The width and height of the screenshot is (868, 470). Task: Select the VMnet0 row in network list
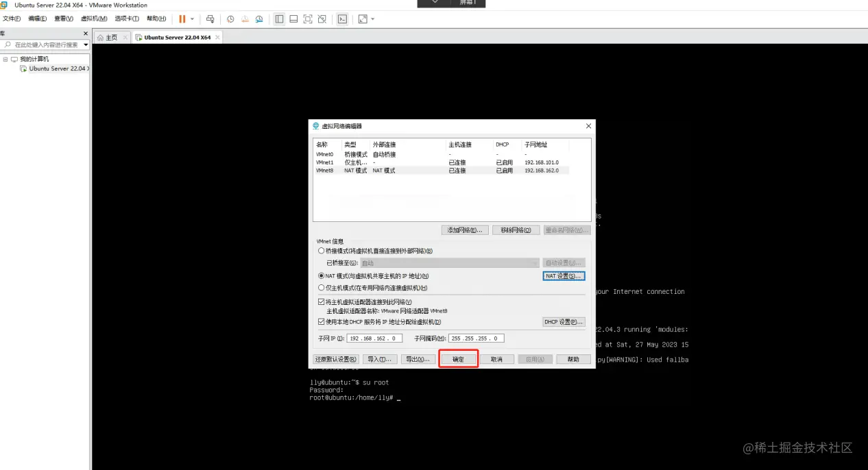click(x=442, y=155)
